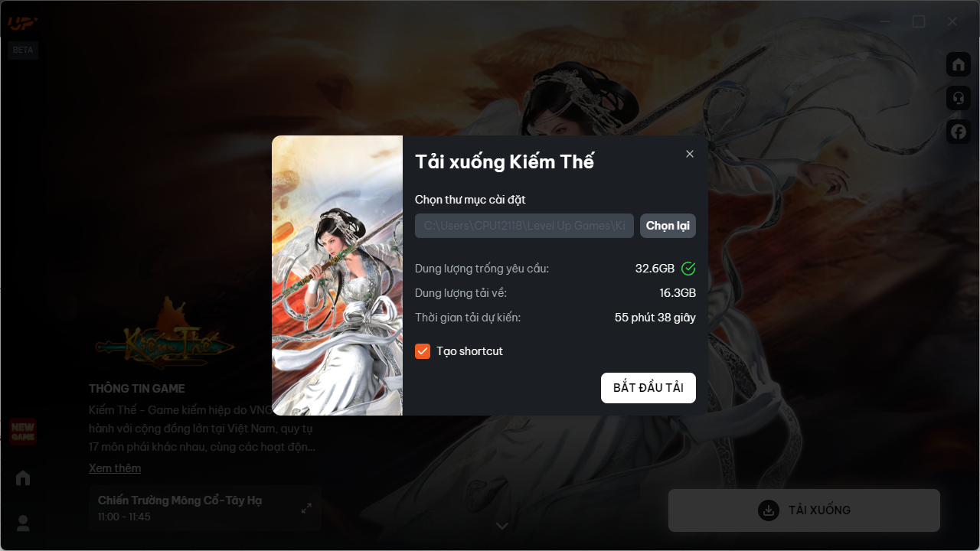The height and width of the screenshot is (551, 980).
Task: Expand the down chevron at bottom center
Action: click(502, 526)
